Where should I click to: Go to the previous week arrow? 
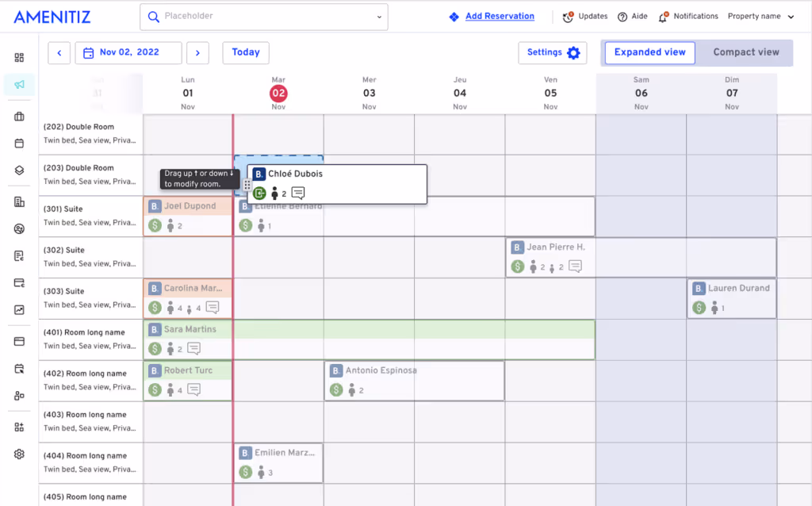point(59,53)
